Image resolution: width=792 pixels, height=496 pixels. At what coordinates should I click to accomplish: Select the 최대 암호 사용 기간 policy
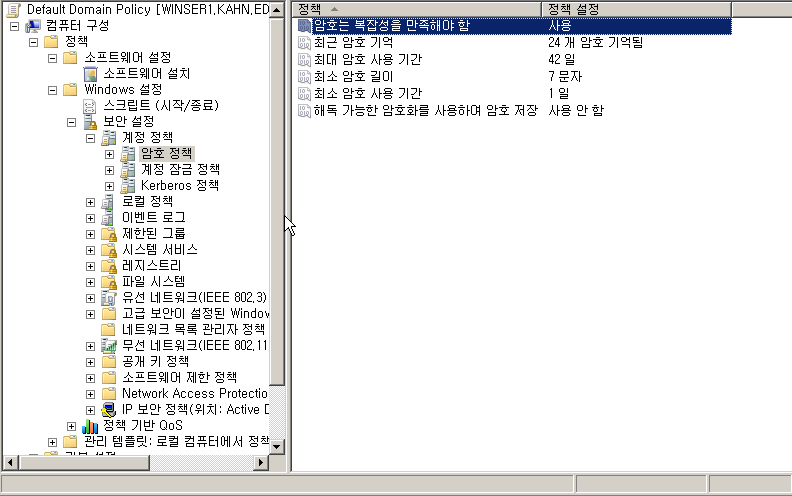(x=368, y=60)
